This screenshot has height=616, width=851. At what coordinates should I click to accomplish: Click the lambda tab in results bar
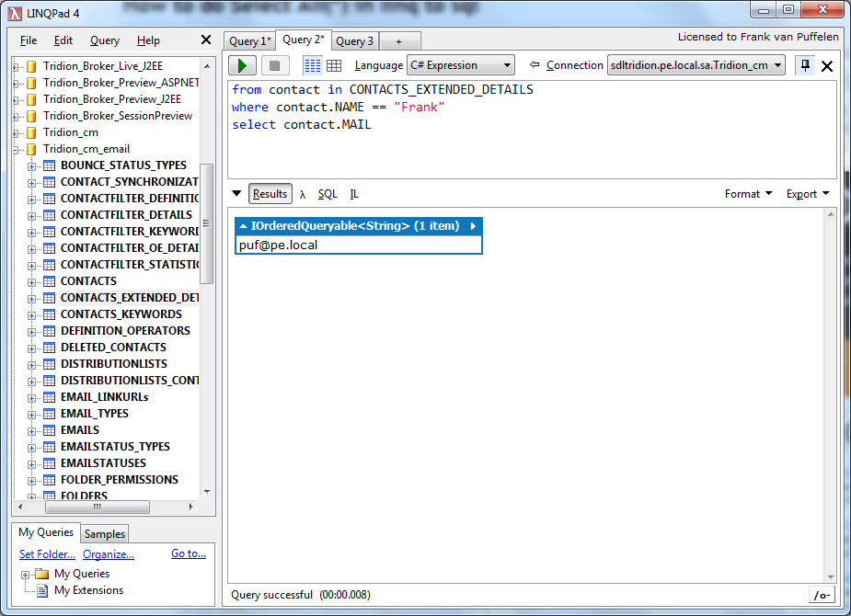(x=303, y=194)
